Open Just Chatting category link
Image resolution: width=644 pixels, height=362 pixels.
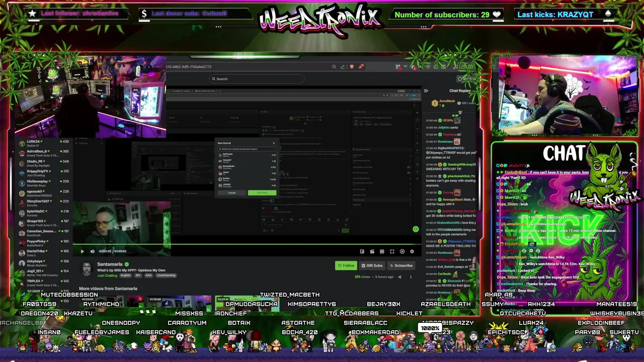(x=107, y=276)
